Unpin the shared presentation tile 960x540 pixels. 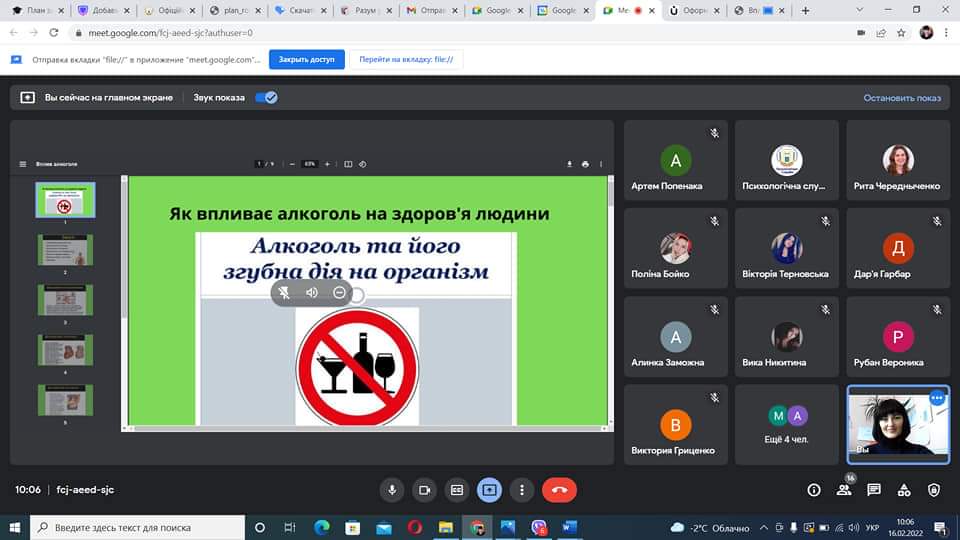(x=284, y=293)
